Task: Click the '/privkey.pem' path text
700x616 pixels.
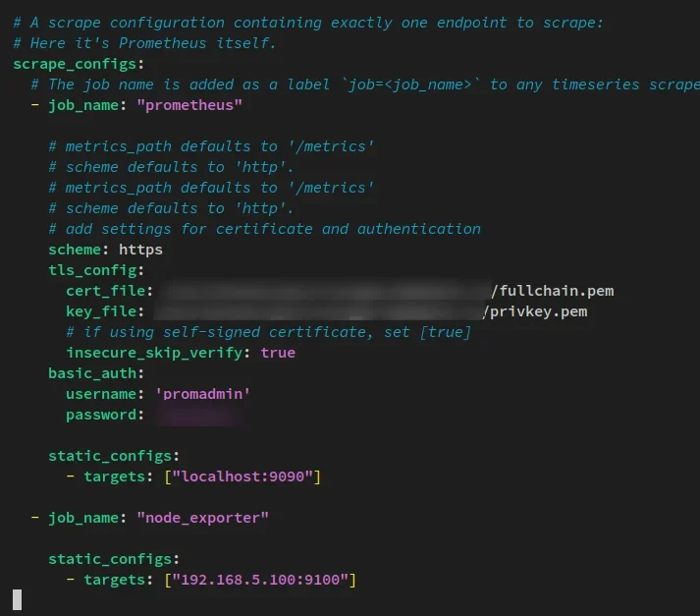Action: [535, 311]
